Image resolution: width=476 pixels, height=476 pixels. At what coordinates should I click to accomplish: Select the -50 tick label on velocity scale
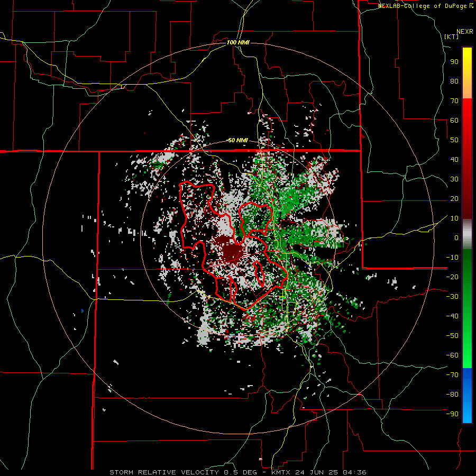[x=452, y=336]
